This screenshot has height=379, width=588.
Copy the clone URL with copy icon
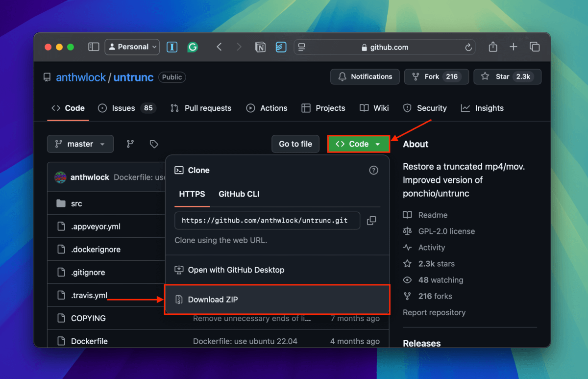click(371, 221)
